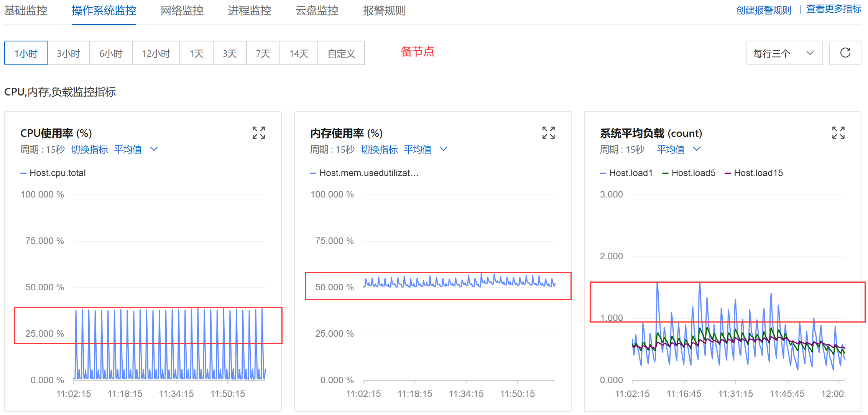Click the CPU,内存,负载监控指标 section heading

click(x=60, y=92)
